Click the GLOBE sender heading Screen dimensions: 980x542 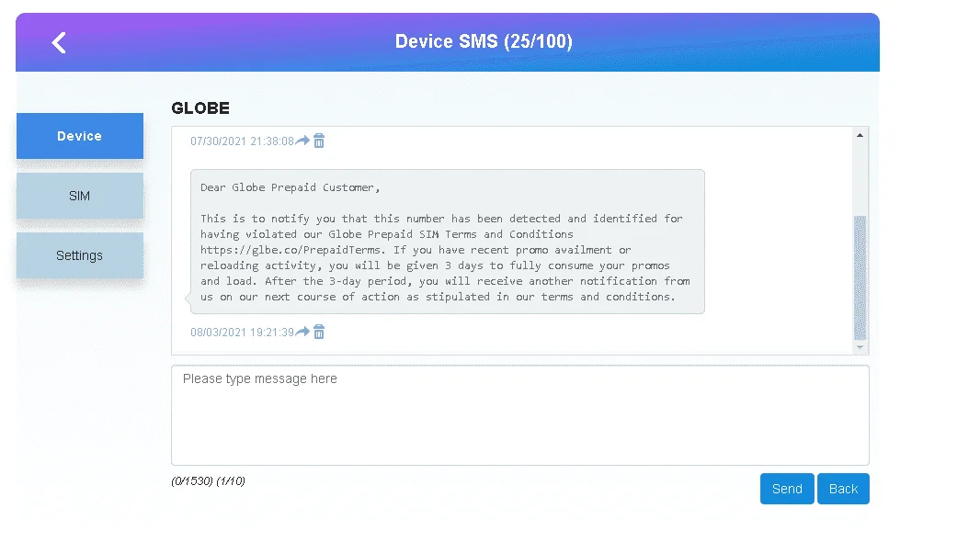click(x=200, y=108)
